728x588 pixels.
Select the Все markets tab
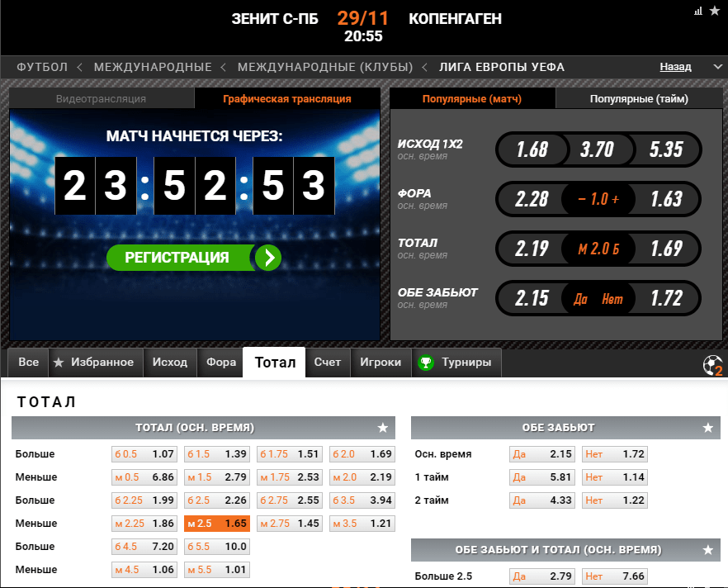click(x=28, y=363)
